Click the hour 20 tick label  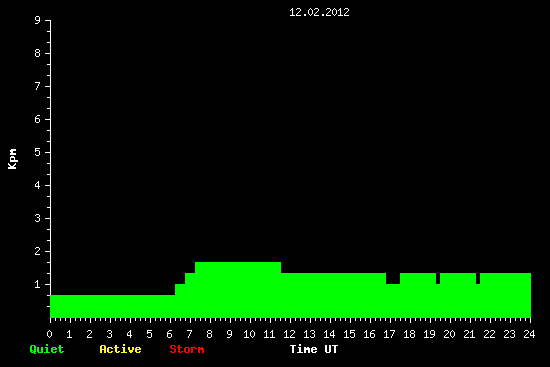coord(449,334)
